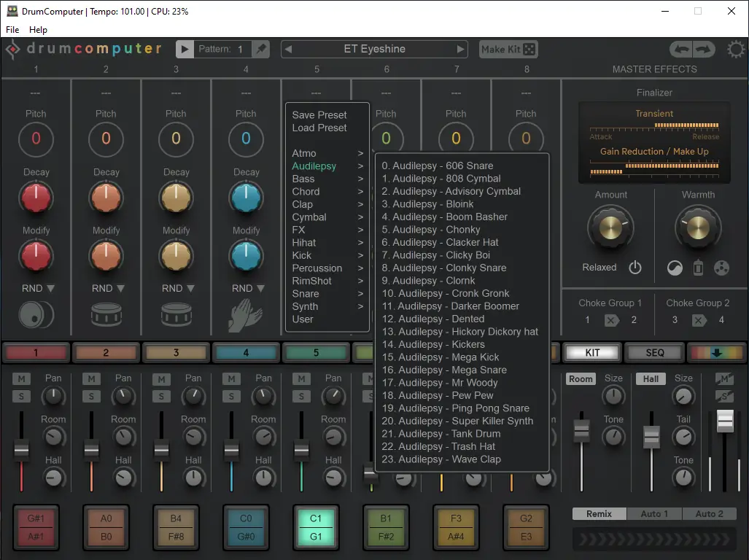Viewport: 749px width, 560px height.
Task: Load previous preset with left arrow
Action: pyautogui.click(x=288, y=49)
